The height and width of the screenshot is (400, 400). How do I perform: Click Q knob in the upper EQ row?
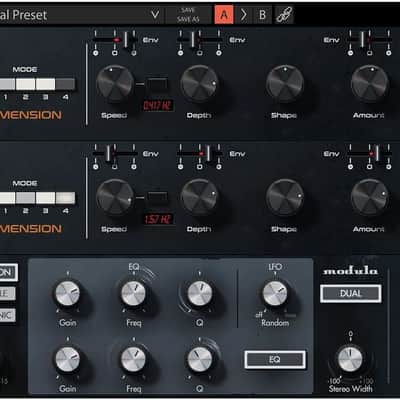200,294
